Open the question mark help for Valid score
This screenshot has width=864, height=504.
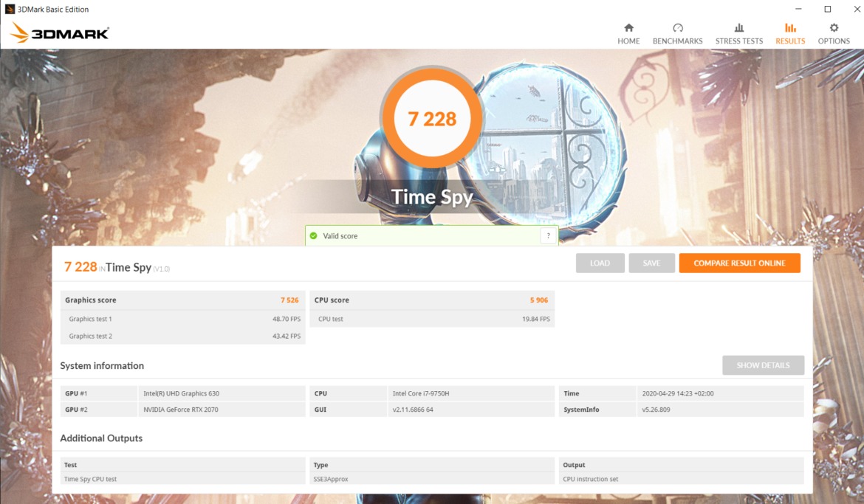(x=548, y=236)
